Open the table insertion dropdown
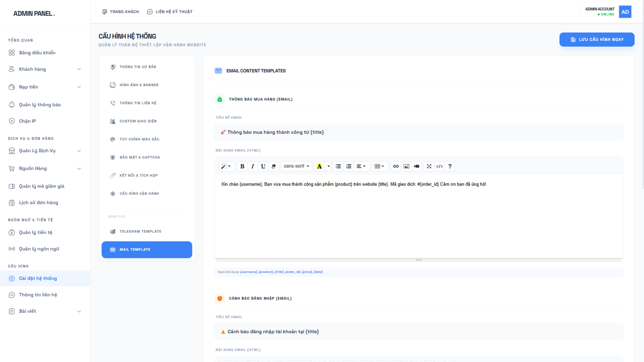This screenshot has height=362, width=644. [x=379, y=166]
